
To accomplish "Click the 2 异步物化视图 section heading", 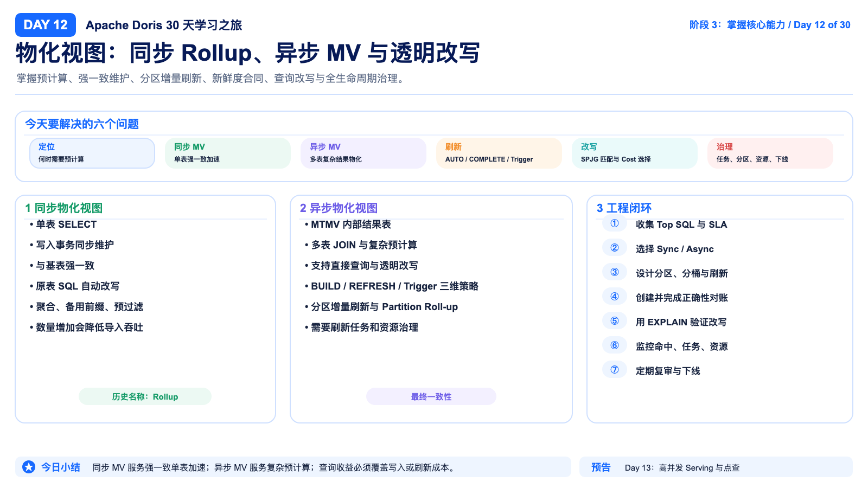I will [339, 208].
